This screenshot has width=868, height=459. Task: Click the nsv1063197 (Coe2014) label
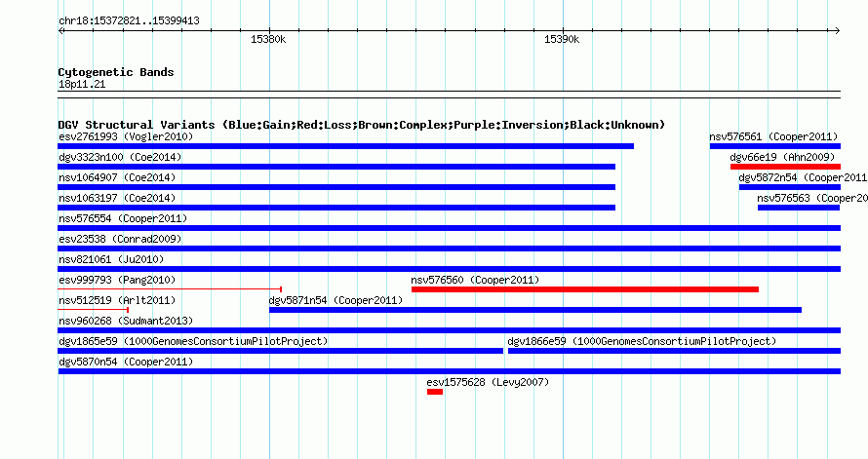pos(117,198)
